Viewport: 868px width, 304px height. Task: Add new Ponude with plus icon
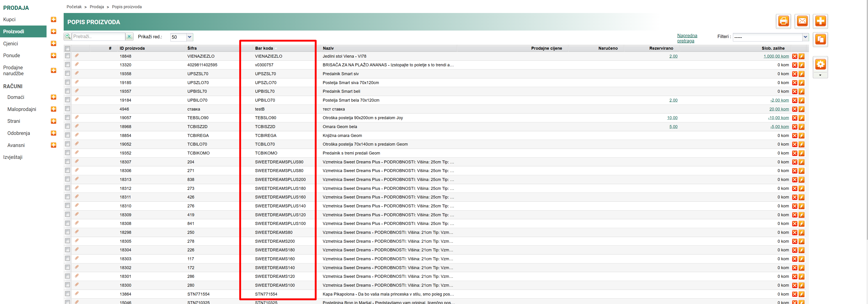tap(53, 56)
